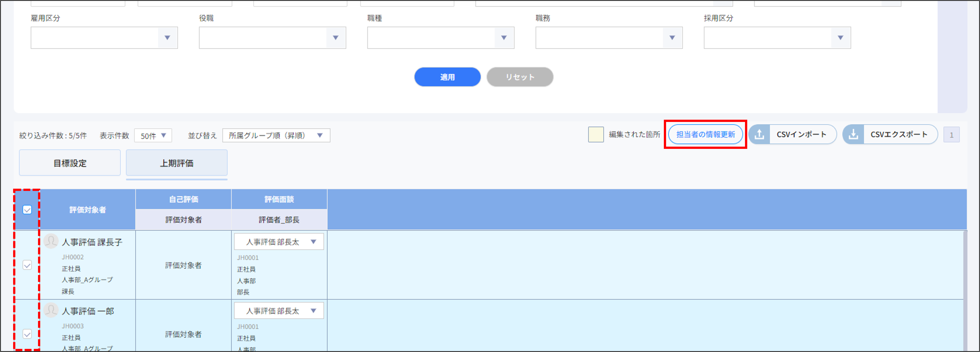
Task: Toggle the select-all checkbox in the table header
Action: click(27, 209)
